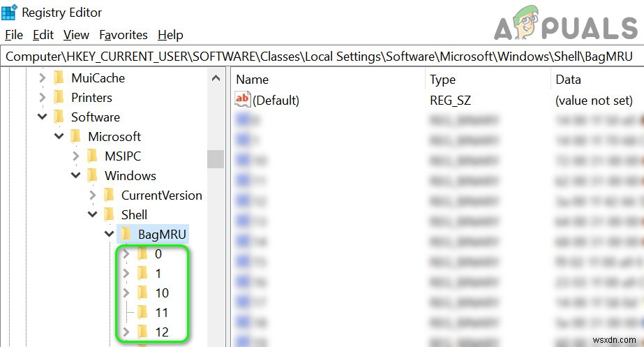The width and height of the screenshot is (644, 347).
Task: Expand the 1 subkey under BagMRU
Action: point(126,273)
